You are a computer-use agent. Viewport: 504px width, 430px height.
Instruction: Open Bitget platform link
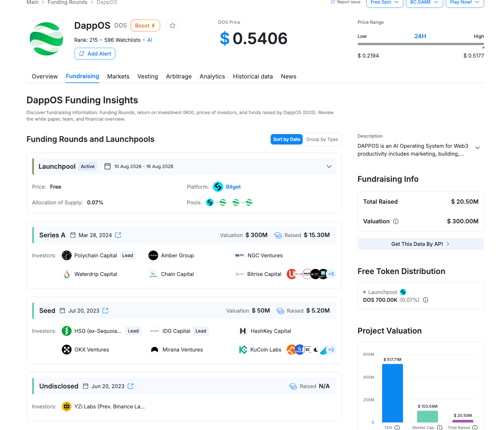coord(233,187)
